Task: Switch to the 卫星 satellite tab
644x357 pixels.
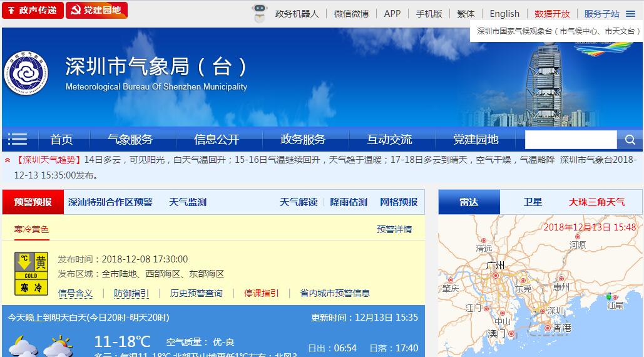Action: tap(533, 202)
